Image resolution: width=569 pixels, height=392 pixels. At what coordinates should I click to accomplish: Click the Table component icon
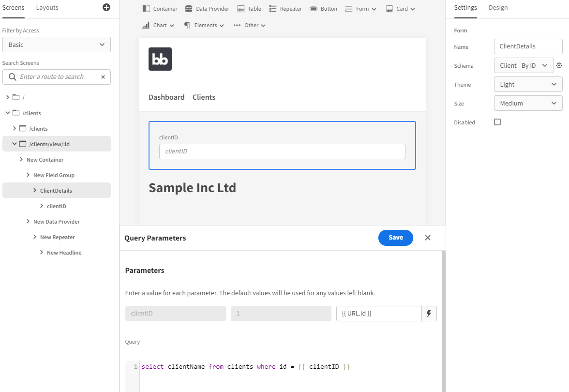(x=241, y=9)
